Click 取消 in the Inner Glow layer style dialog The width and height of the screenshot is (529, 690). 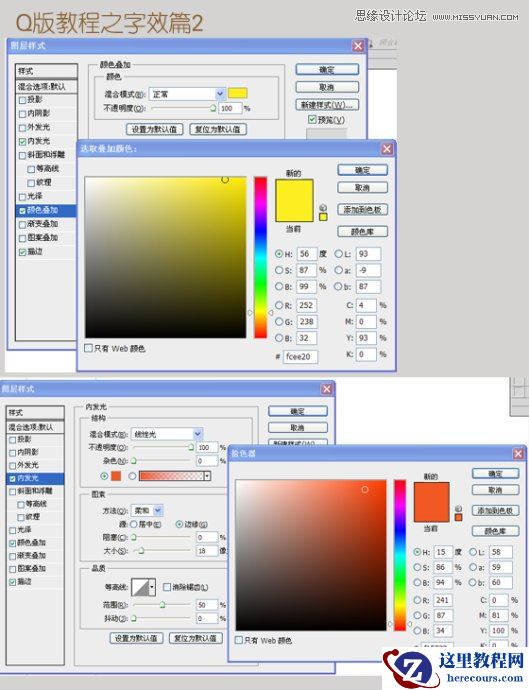click(298, 428)
